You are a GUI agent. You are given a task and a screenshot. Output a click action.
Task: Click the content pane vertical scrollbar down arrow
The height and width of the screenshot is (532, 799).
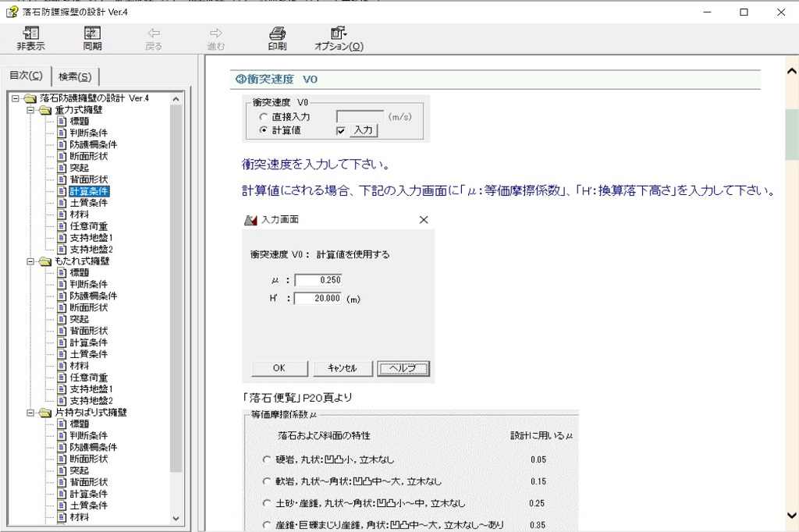click(791, 516)
